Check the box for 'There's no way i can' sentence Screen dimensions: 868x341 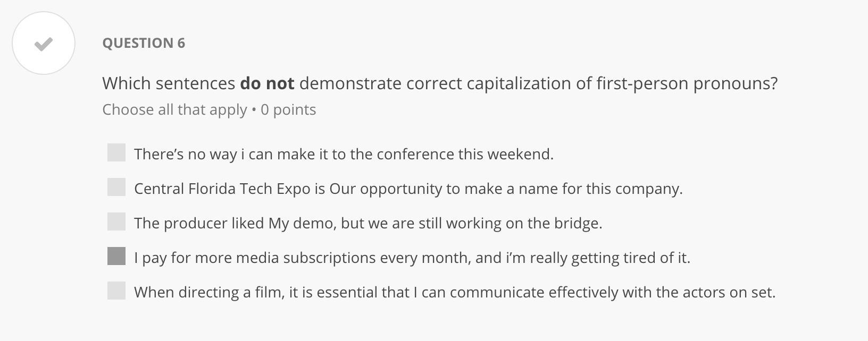tap(116, 153)
